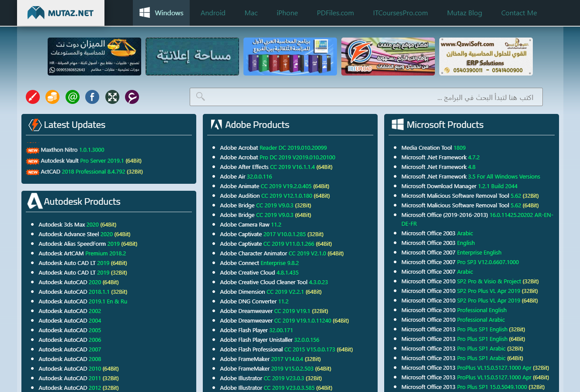Click the NEW badge beside ActCAD 2018
Screen dimensions: 580x392
[33, 172]
